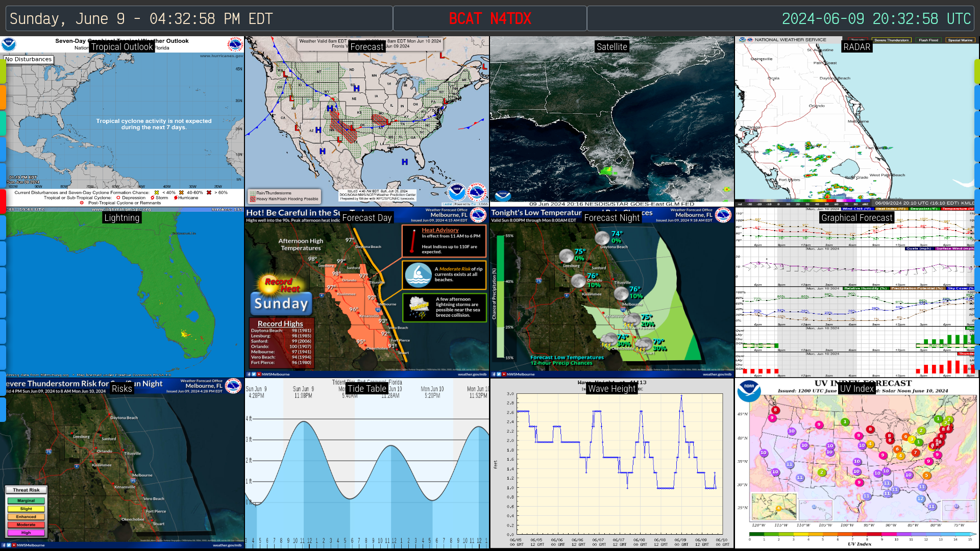The width and height of the screenshot is (980, 551).
Task: Click the Special Marine warning label
Action: [960, 40]
